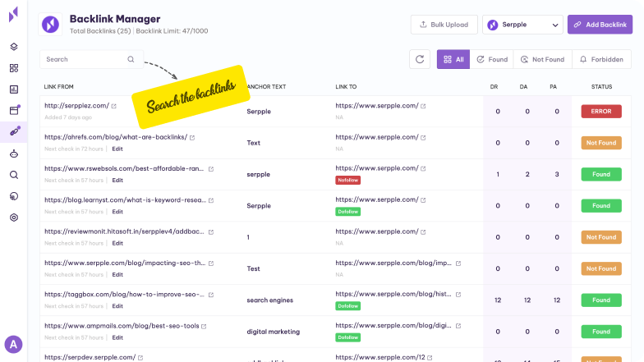Viewport: 644px width, 362px height.
Task: Open external link icon for taggbox.com row
Action: [210, 295]
